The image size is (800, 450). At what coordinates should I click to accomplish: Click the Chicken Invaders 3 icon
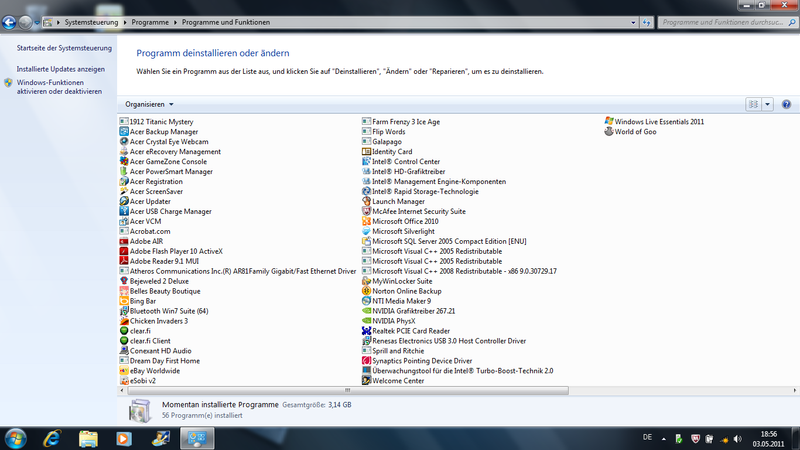tap(123, 321)
